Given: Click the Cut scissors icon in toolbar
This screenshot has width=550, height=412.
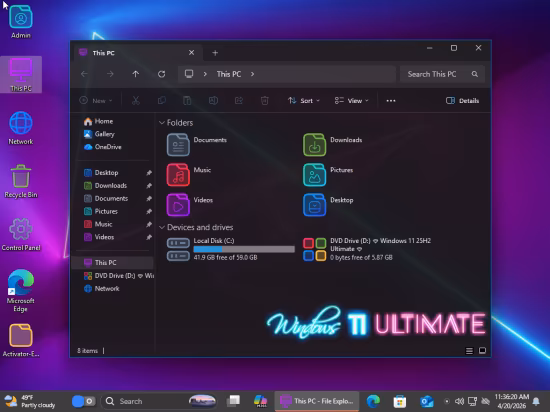Looking at the screenshot, I should point(136,101).
